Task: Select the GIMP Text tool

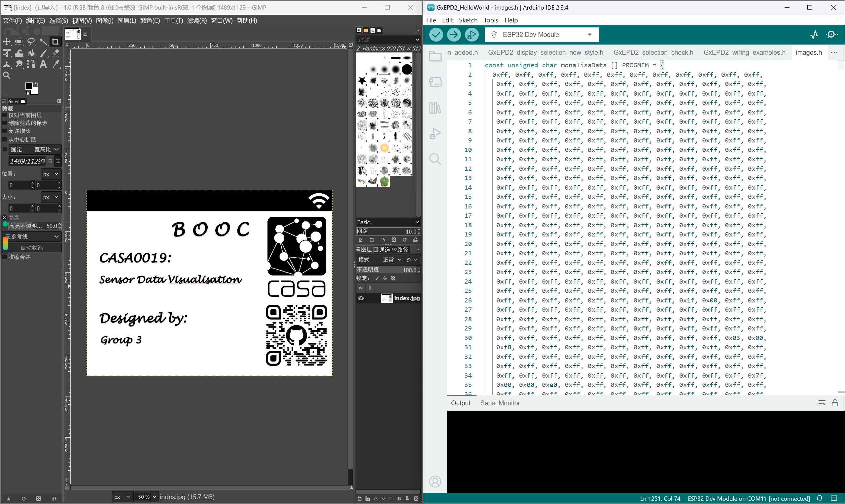Action: click(43, 64)
